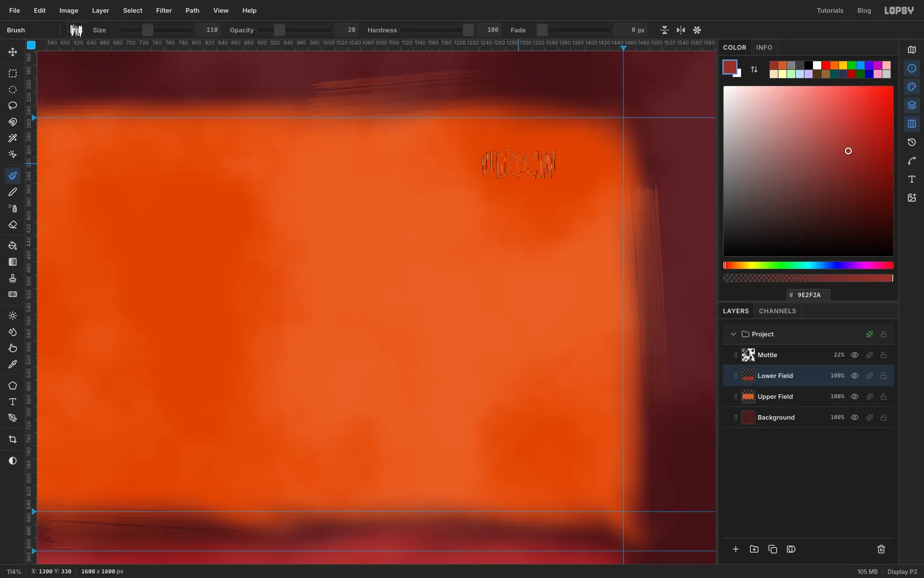Toggle horizontal mirror symmetry in brush options
The image size is (924, 578).
[681, 30]
